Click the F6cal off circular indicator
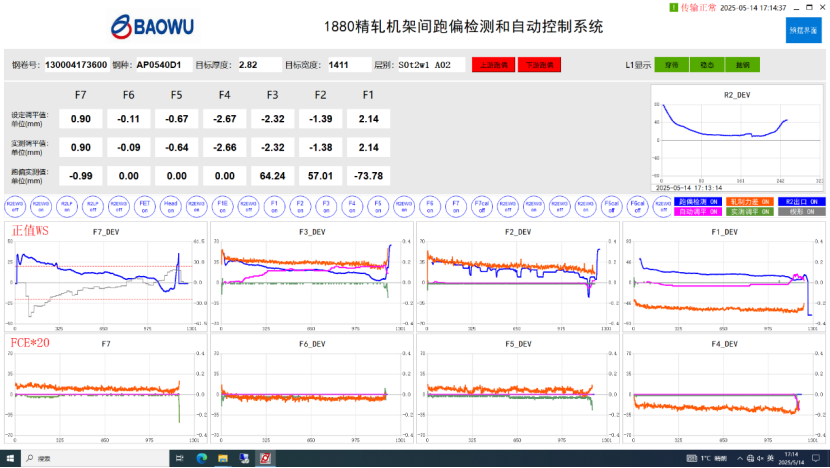Screen dimensions: 830x468 (x=637, y=207)
